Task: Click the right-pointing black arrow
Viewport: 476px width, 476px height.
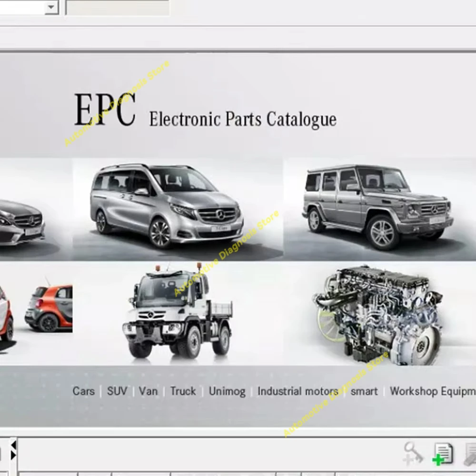Action: (x=13, y=455)
